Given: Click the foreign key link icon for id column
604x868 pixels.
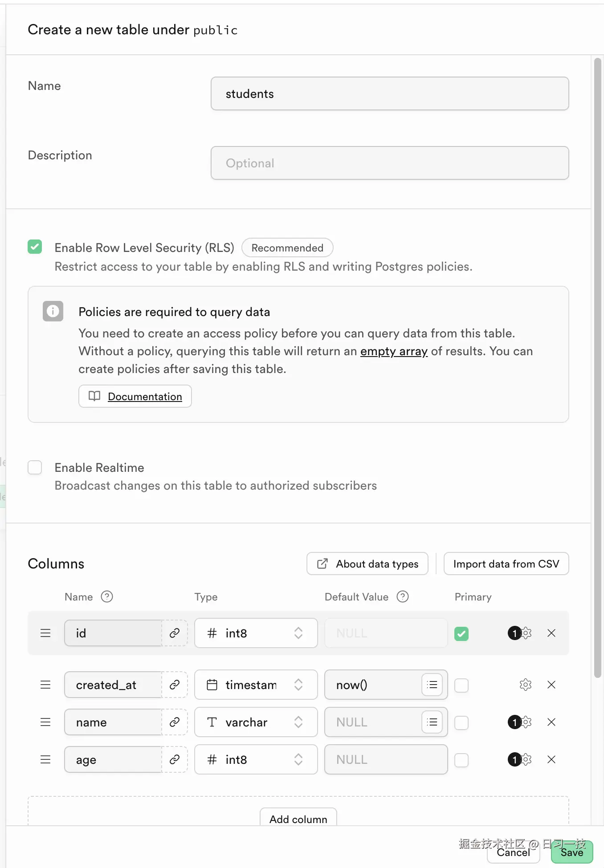Looking at the screenshot, I should point(175,633).
